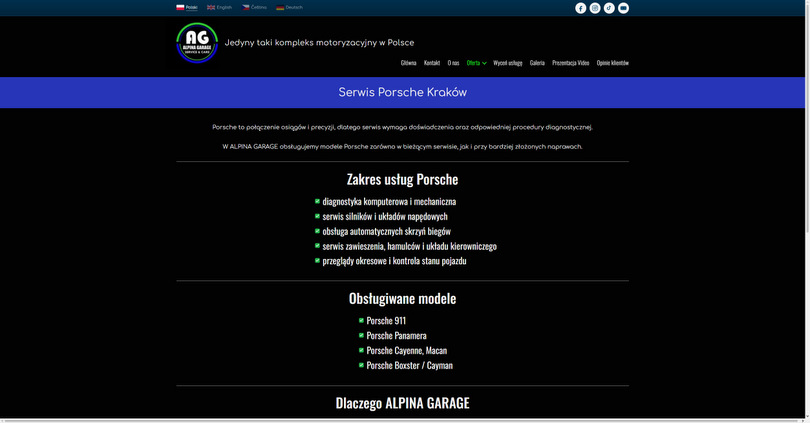Click the 'Serwis Porsche Kraków' heading

(x=402, y=92)
